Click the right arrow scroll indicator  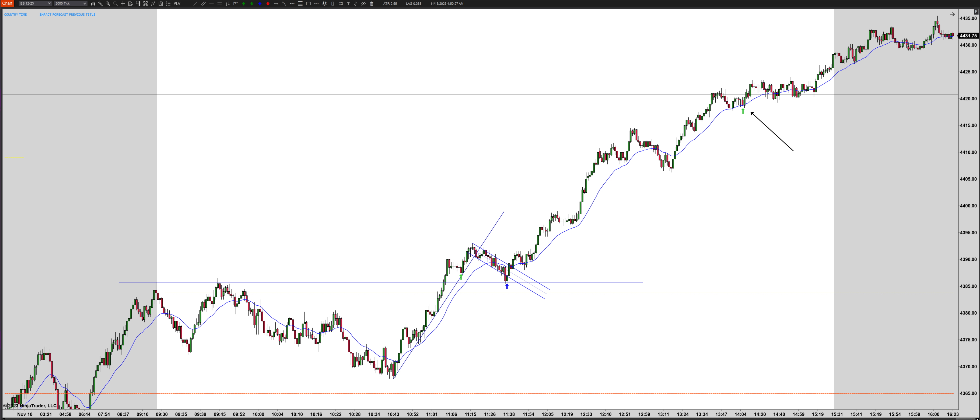click(952, 15)
